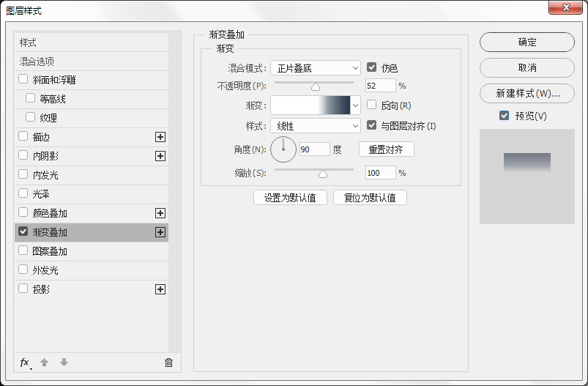Click the 不透明度 opacity slider handle
The height and width of the screenshot is (386, 588).
tap(316, 87)
